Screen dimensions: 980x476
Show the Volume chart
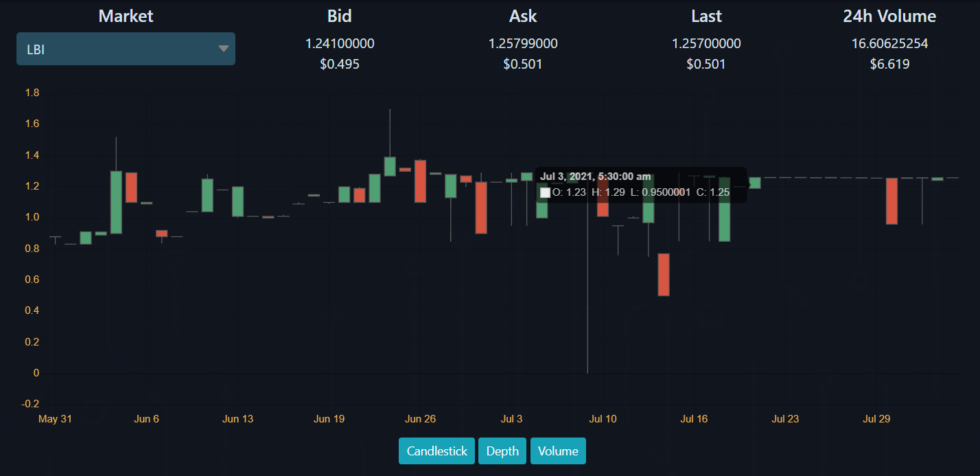click(558, 451)
